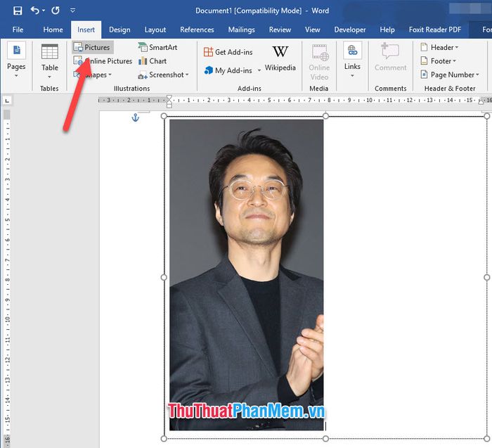Go to the Layout tab
The image size is (492, 448).
(155, 30)
